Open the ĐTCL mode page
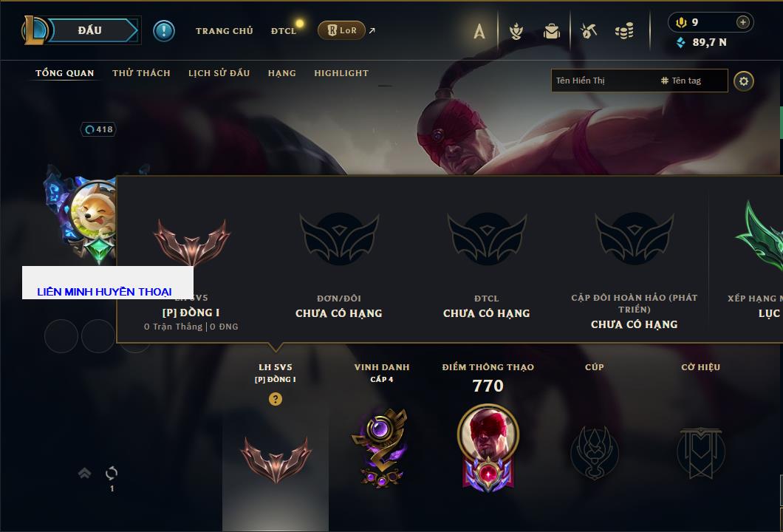 [x=284, y=31]
